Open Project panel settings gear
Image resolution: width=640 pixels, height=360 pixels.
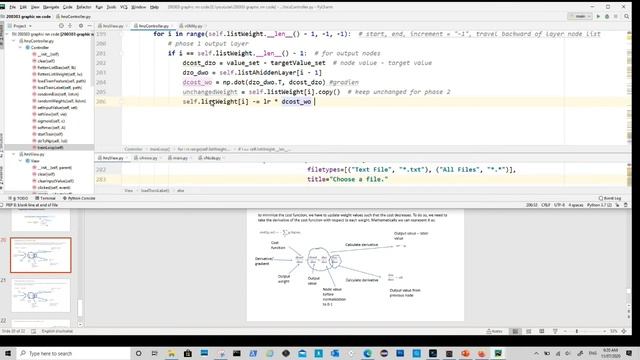[81, 26]
